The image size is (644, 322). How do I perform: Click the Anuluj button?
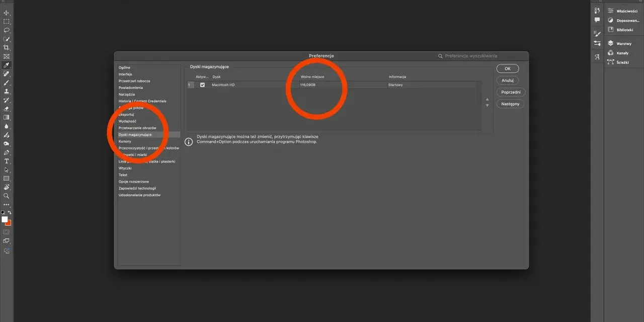point(508,80)
